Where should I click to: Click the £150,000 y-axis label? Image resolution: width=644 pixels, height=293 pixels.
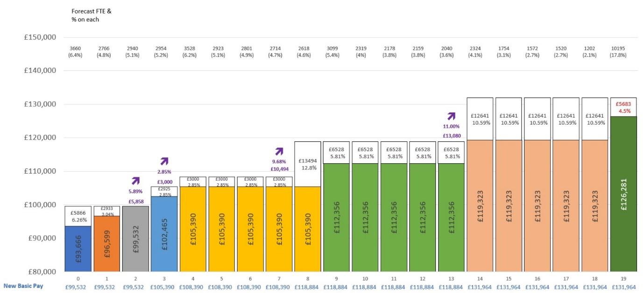click(40, 37)
